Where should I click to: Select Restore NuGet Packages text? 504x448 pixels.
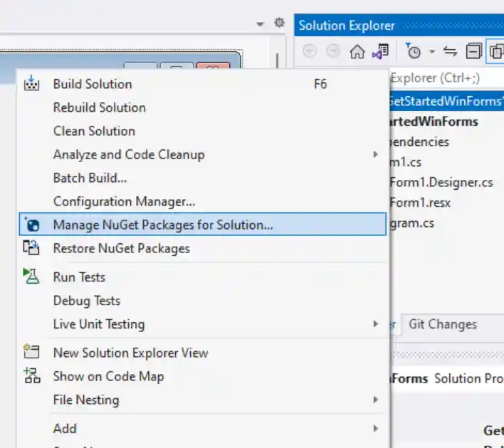(122, 249)
